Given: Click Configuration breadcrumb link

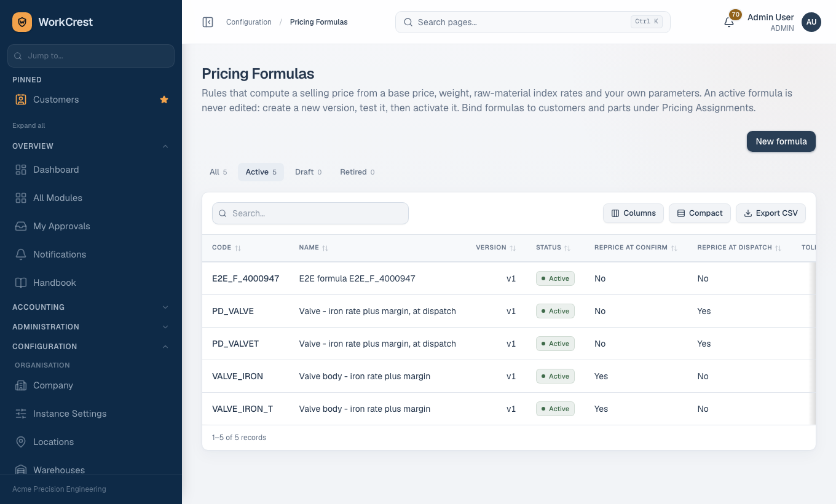Looking at the screenshot, I should coord(249,22).
